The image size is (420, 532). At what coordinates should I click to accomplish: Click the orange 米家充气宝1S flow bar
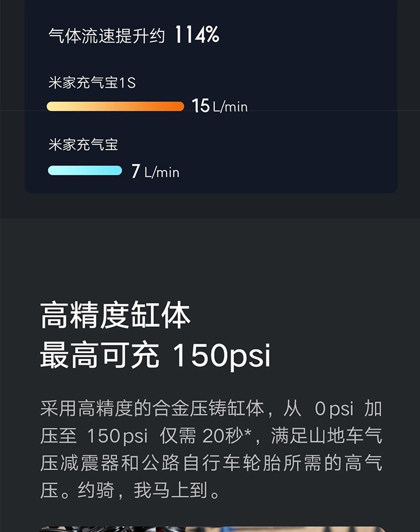115,106
